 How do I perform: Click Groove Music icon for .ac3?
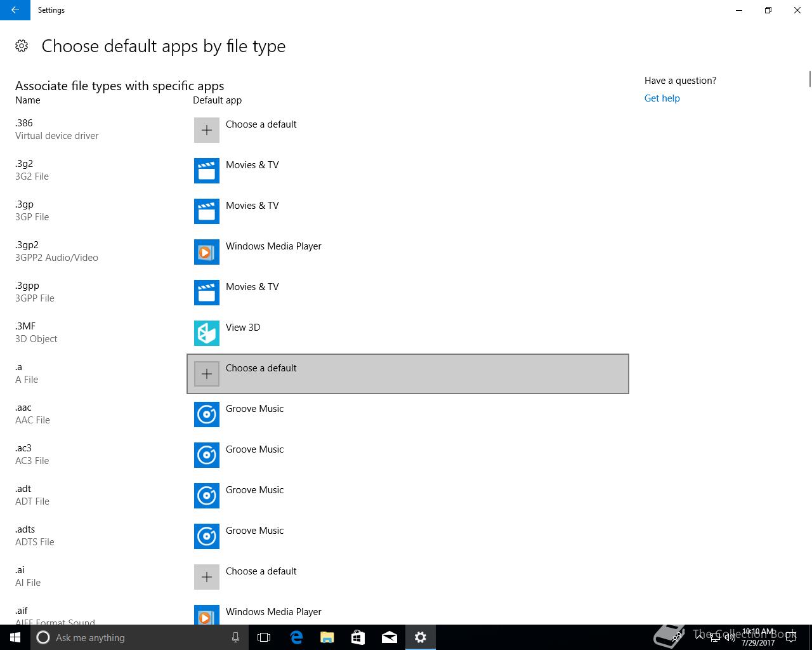click(207, 455)
